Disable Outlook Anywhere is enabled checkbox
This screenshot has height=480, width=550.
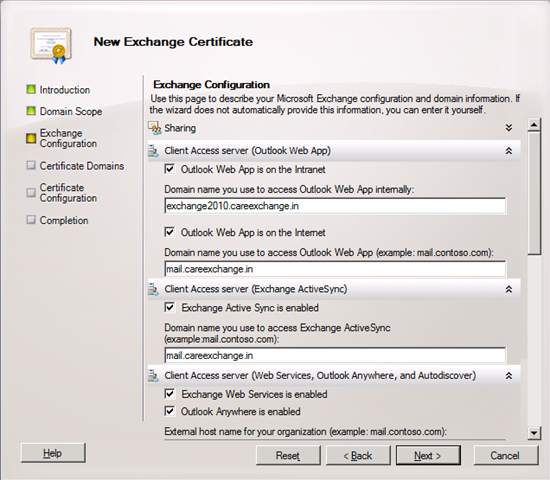tap(170, 411)
